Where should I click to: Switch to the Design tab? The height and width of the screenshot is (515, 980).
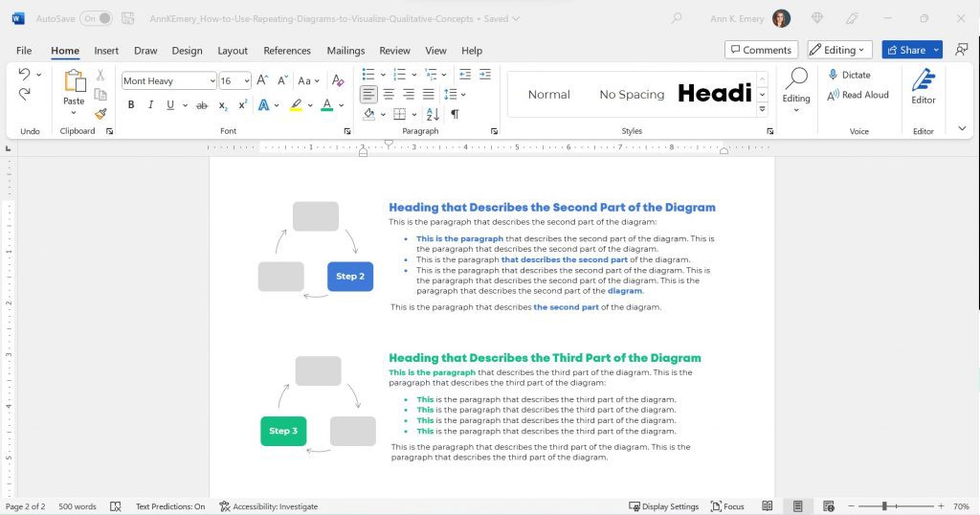point(187,51)
